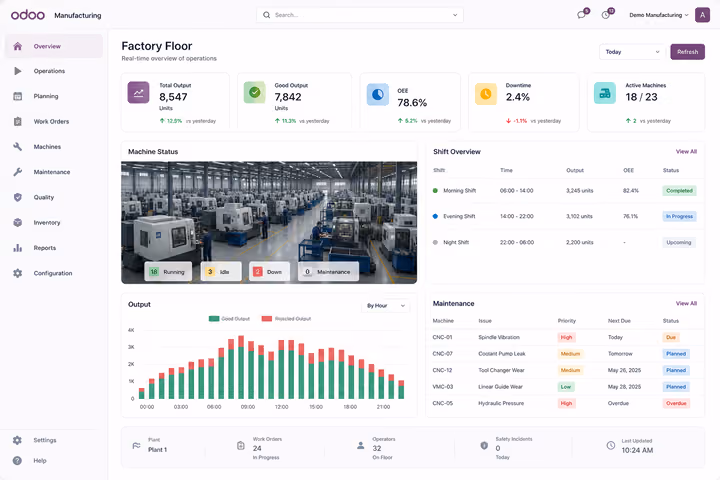This screenshot has width=720, height=480.
Task: Expand the search options dropdown arrow
Action: coord(455,15)
